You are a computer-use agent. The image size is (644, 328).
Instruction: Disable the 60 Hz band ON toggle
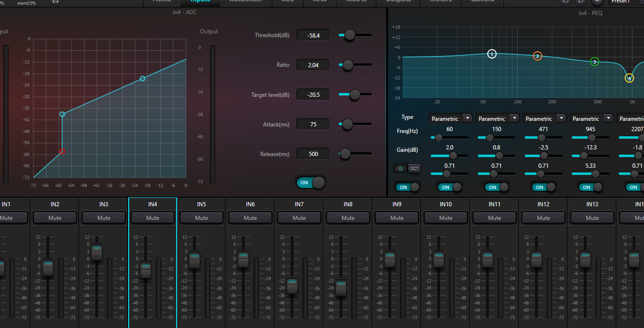click(449, 187)
